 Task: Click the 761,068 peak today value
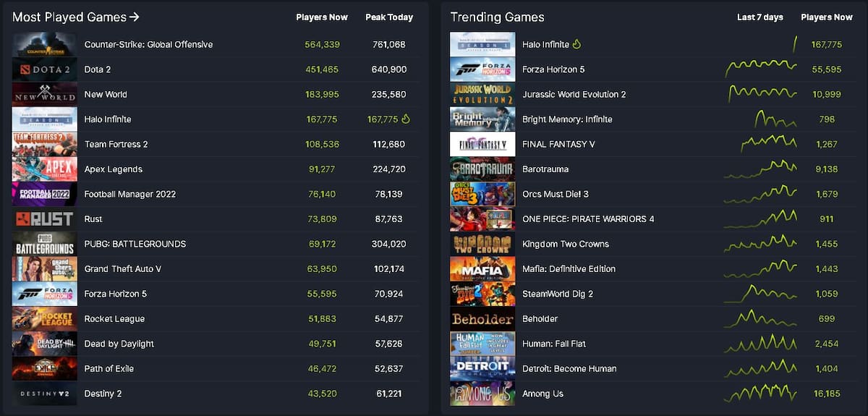388,45
